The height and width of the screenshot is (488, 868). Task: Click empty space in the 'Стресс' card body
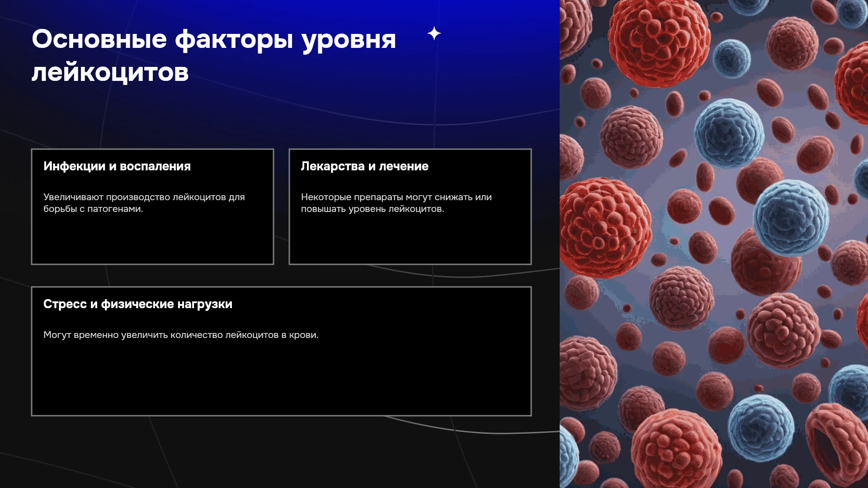coord(281,380)
